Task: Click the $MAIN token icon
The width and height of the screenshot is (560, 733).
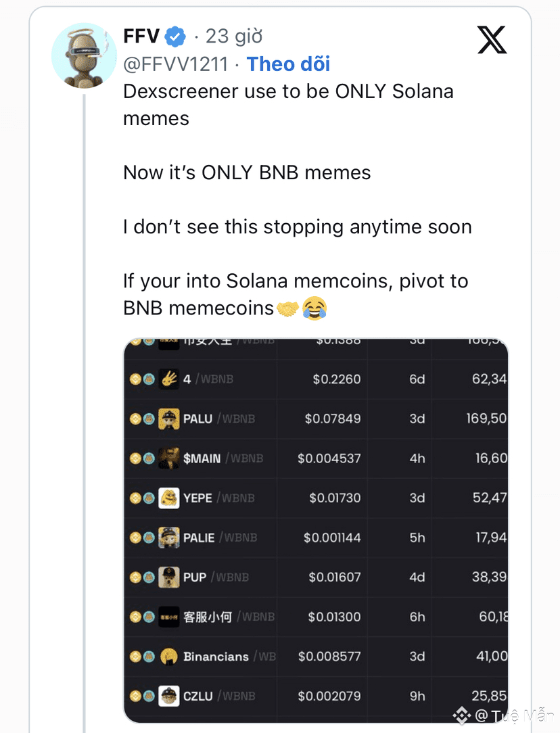Action: (x=168, y=458)
